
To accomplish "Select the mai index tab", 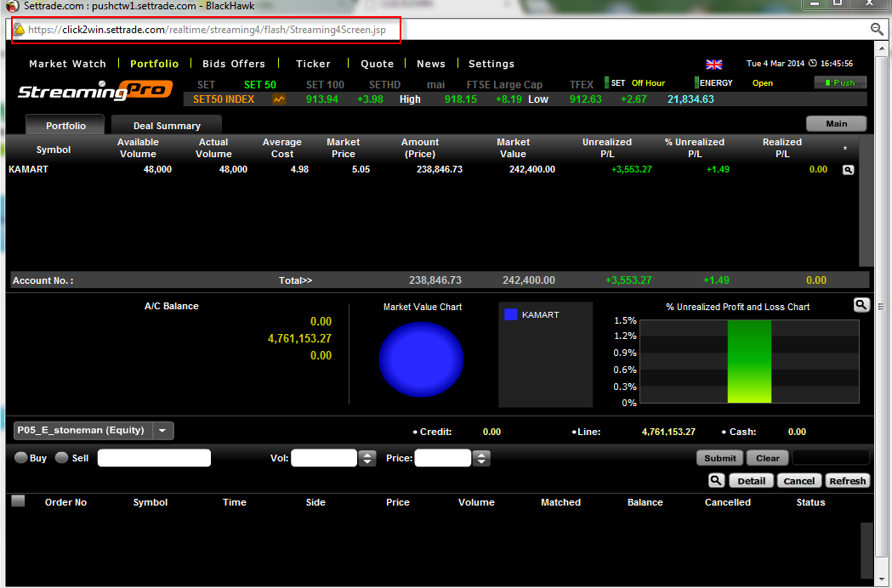I will tap(435, 85).
